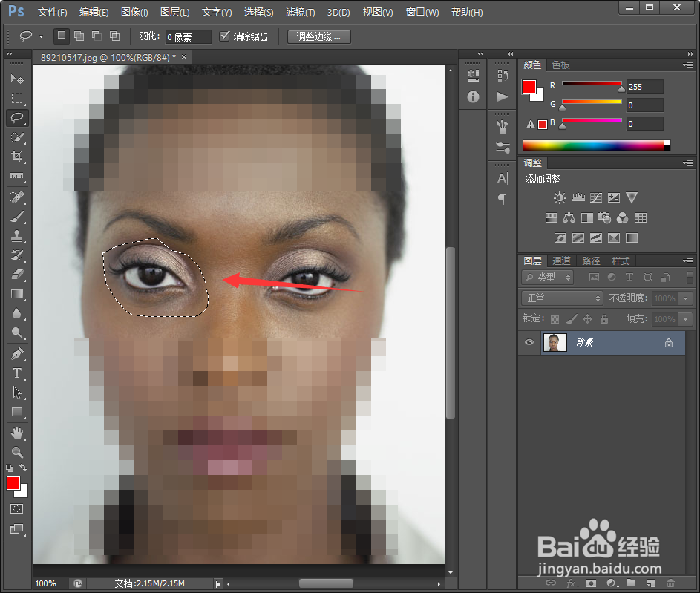This screenshot has height=593, width=700.
Task: Select the Lasso tool in toolbar
Action: (x=17, y=118)
